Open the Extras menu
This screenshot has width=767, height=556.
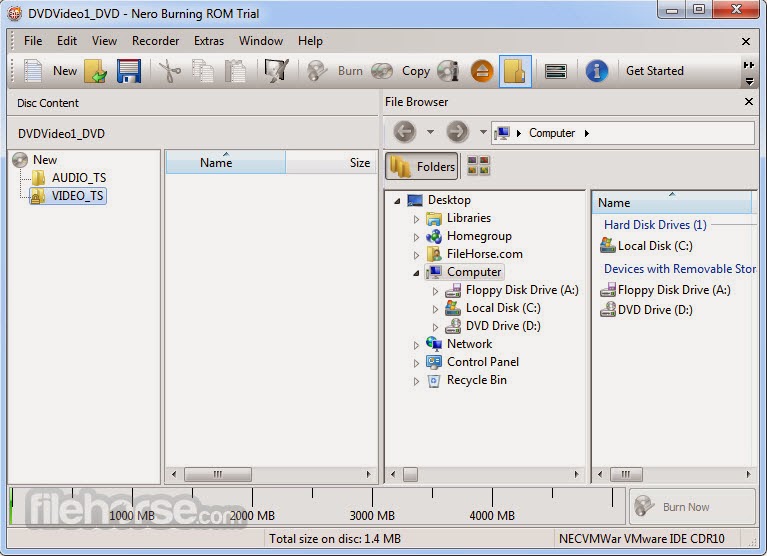point(209,41)
